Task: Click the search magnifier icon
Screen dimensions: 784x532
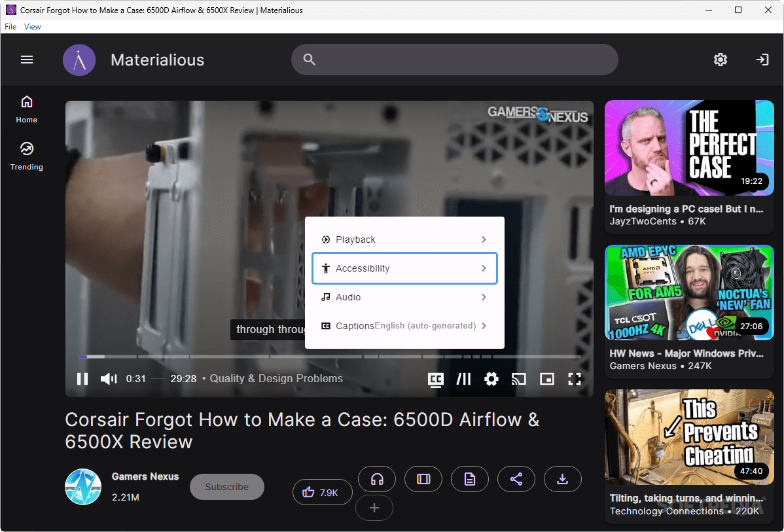Action: 310,60
